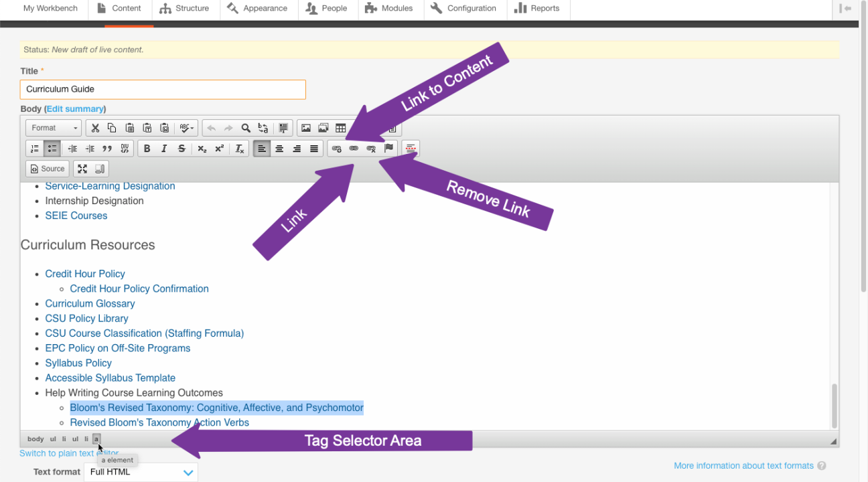Open the People menu

click(326, 8)
